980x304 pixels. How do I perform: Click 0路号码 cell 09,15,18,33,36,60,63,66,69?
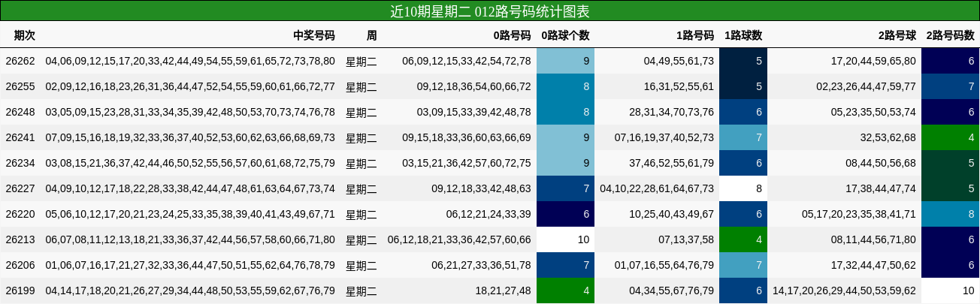coord(467,137)
